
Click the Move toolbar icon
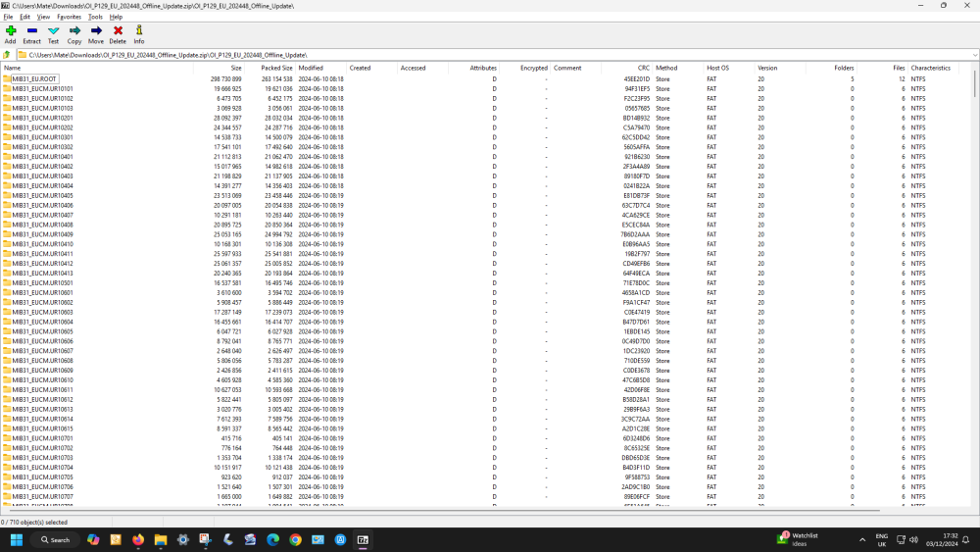[96, 34]
